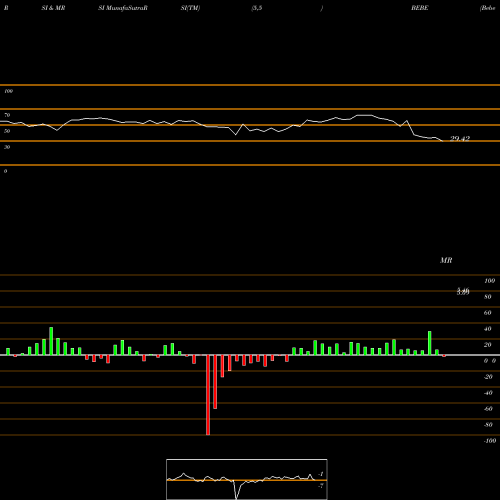Viewport: 500px width, 500px height.
Task: Click the 30 label on the RSI axis
Action: [7, 147]
